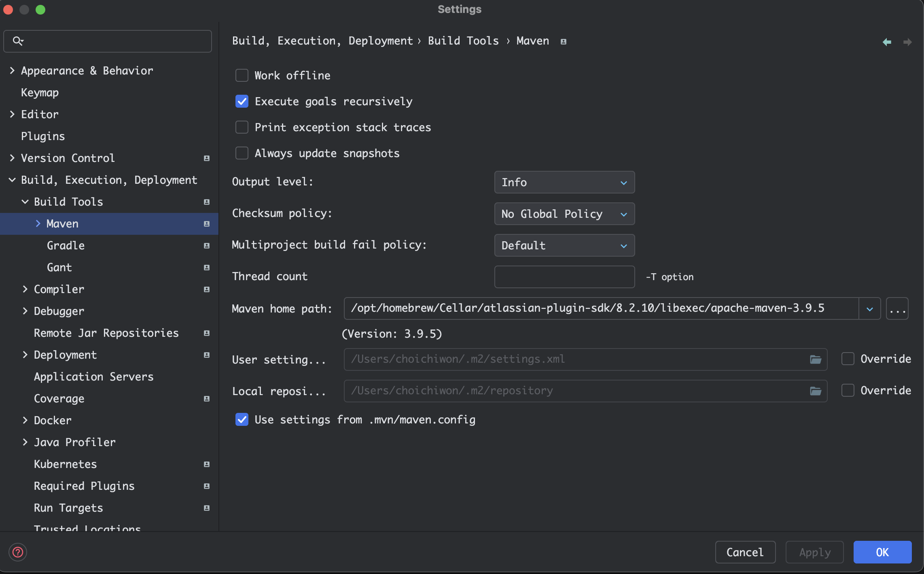This screenshot has height=574, width=924.
Task: Click the forward navigation arrow icon
Action: [x=907, y=42]
